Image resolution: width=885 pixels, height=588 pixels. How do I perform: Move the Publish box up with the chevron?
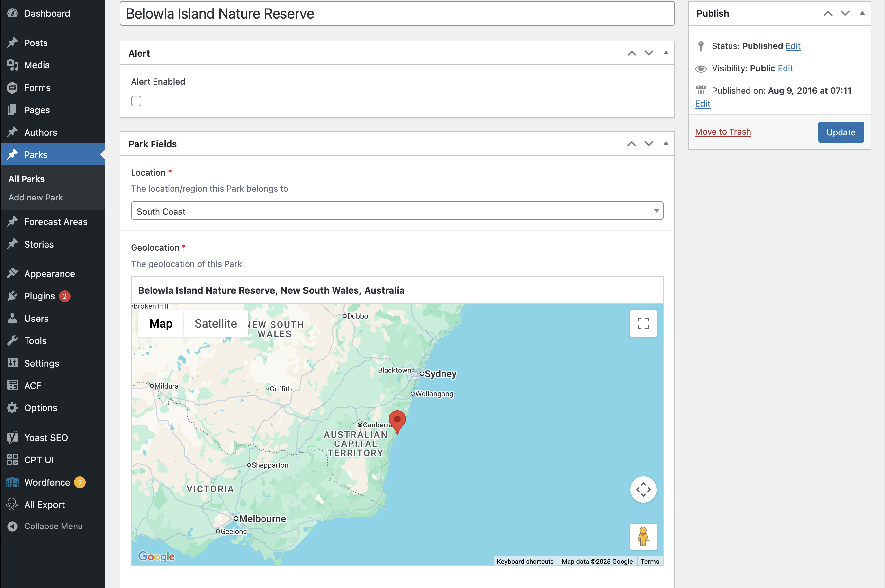pyautogui.click(x=828, y=13)
